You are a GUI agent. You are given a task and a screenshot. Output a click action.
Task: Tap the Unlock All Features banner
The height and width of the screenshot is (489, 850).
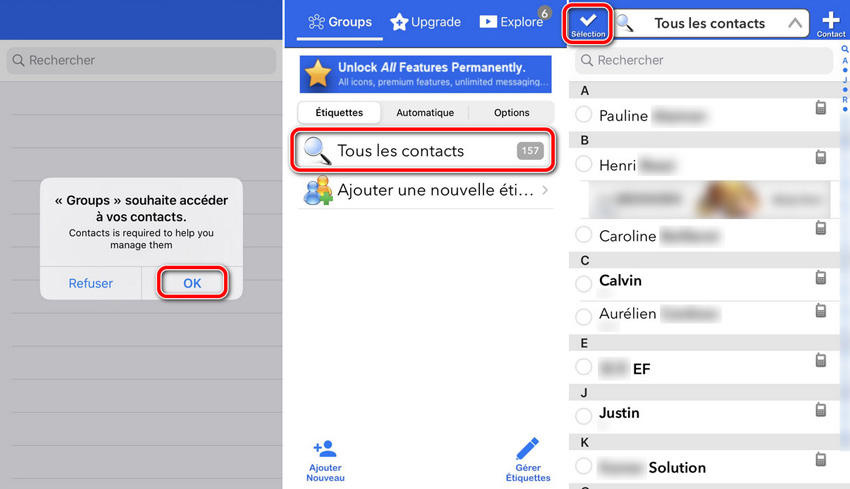click(x=426, y=74)
